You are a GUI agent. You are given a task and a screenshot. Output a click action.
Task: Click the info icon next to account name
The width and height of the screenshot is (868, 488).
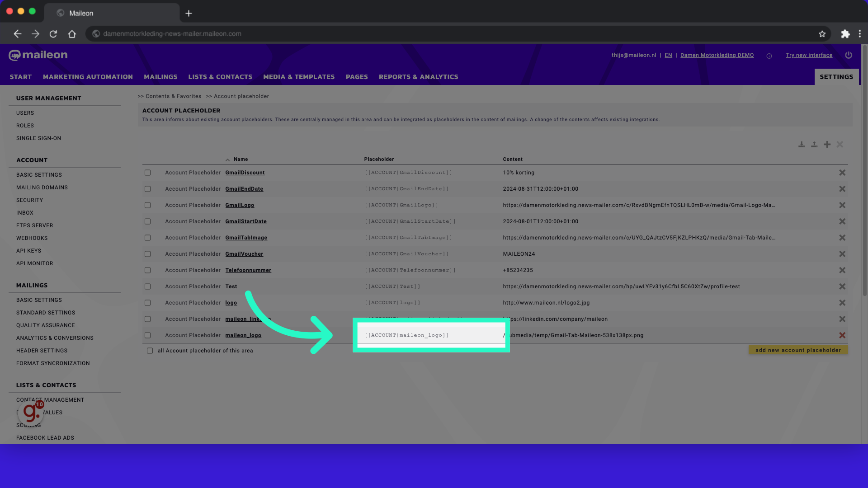coord(769,56)
